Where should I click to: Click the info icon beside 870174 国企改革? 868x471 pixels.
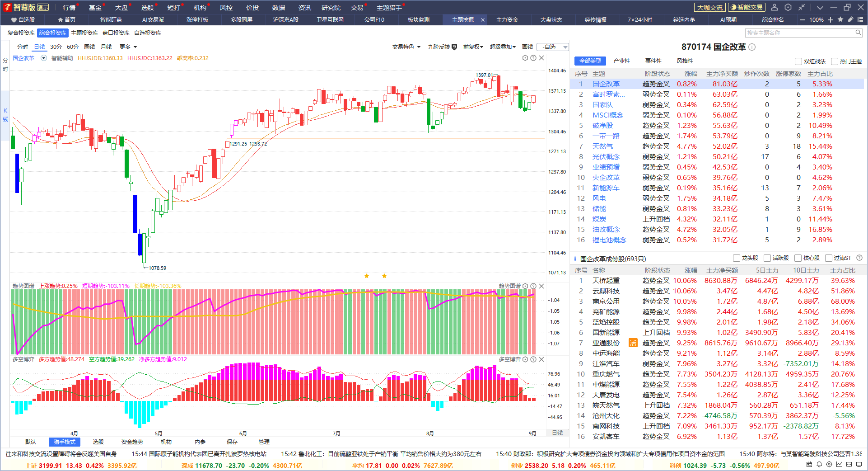coord(752,47)
